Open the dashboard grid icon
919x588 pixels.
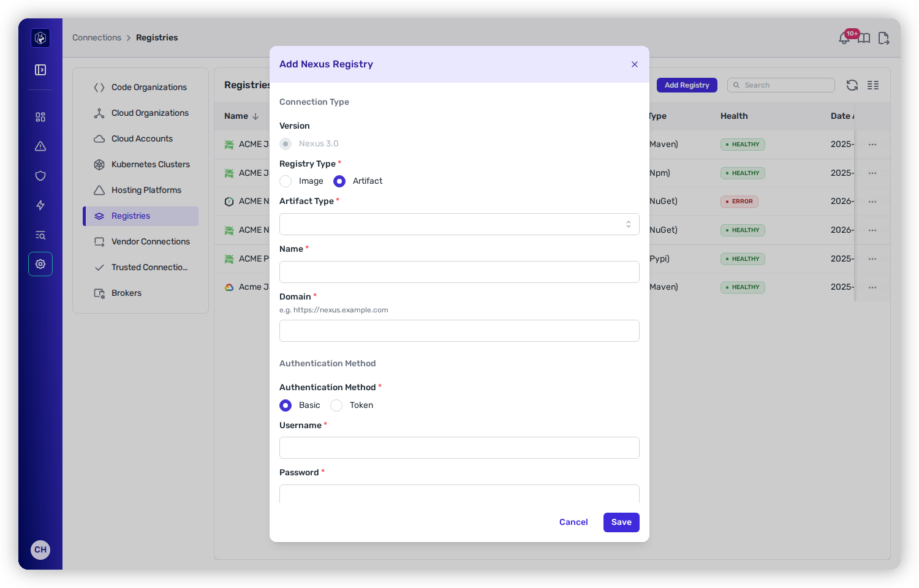point(40,117)
